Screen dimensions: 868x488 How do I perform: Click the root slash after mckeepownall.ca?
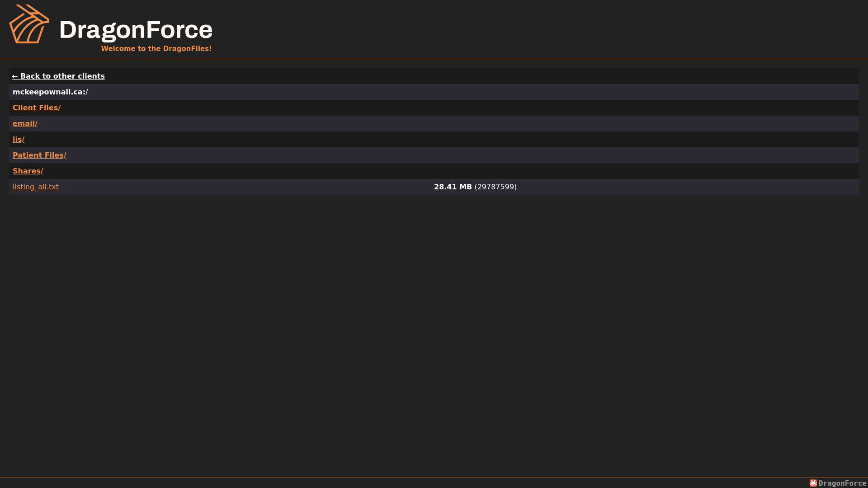pos(87,92)
